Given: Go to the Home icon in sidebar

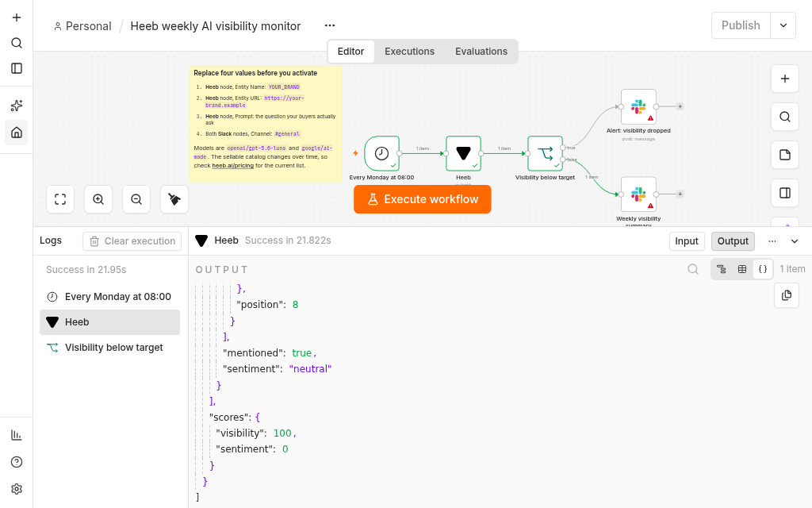Looking at the screenshot, I should coord(17,133).
